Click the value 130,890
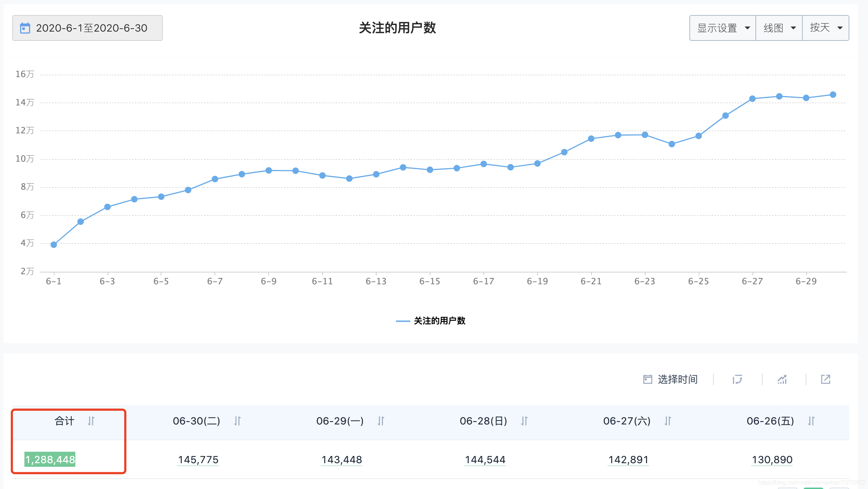868x489 pixels. pos(772,460)
